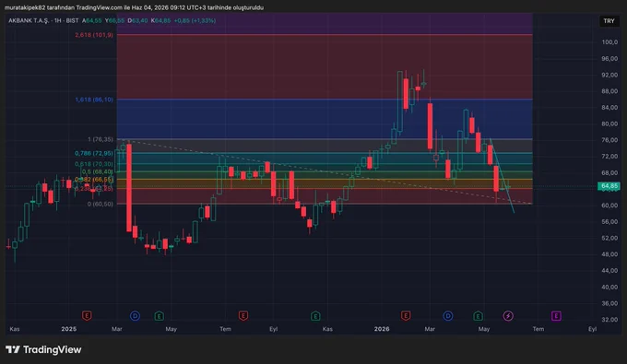Click the 52,00 price axis label
The height and width of the screenshot is (364, 627).
click(609, 238)
